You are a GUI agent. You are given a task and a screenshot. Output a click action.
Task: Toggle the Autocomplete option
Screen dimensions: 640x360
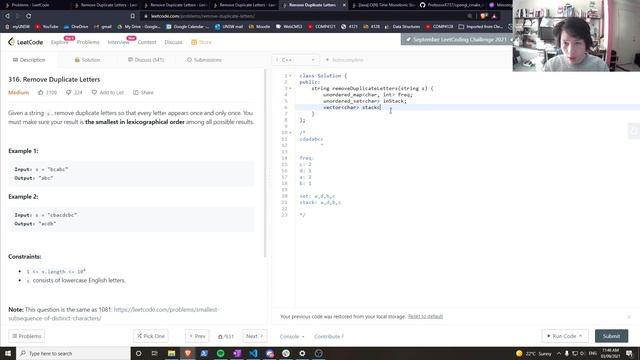pos(344,60)
